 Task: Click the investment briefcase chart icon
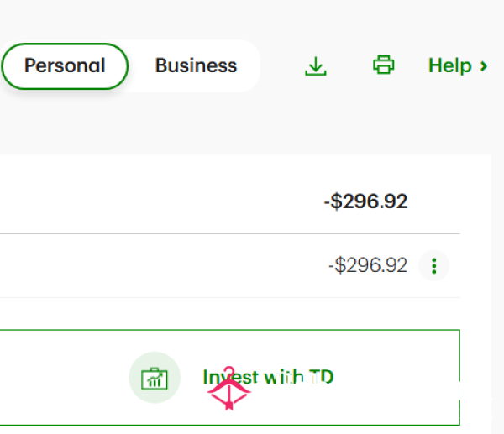(155, 379)
